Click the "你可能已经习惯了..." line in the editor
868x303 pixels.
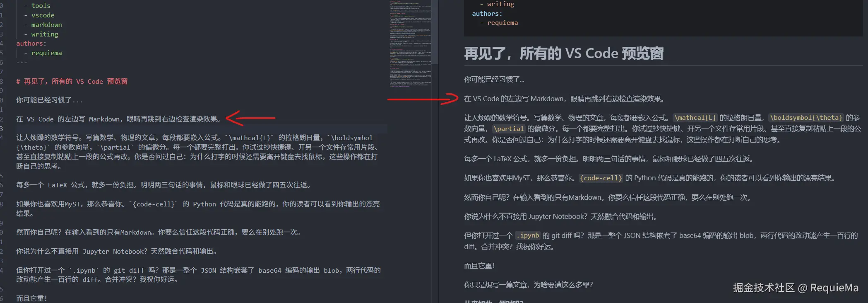pos(49,100)
